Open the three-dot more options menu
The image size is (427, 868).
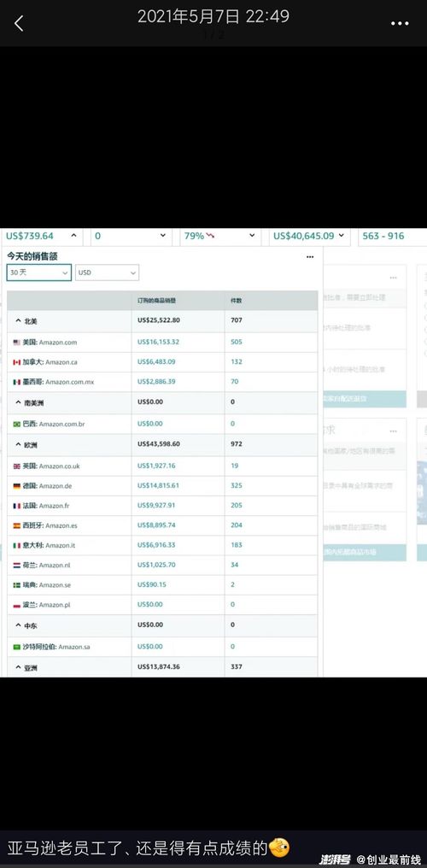pos(400,24)
